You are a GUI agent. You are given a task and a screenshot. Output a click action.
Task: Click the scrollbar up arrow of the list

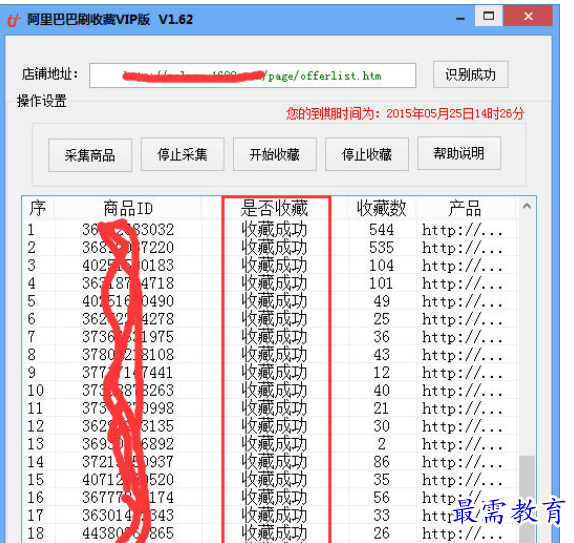point(527,206)
